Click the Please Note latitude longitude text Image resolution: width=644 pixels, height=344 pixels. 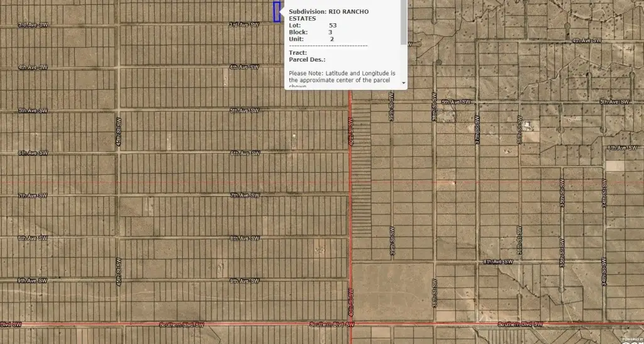[341, 77]
